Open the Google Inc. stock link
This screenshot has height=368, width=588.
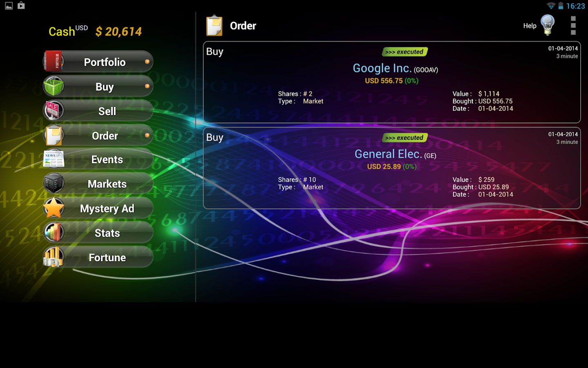click(382, 68)
